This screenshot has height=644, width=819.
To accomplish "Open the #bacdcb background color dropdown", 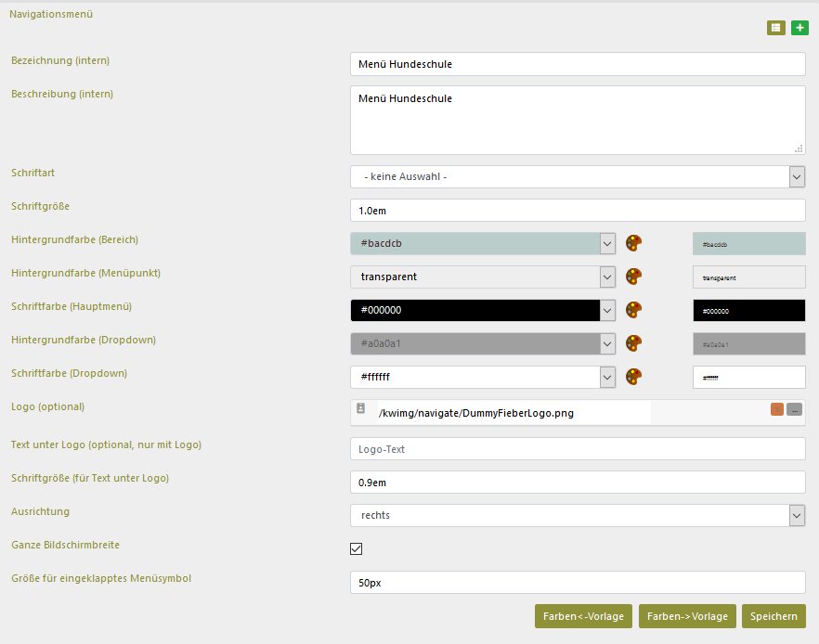I will coord(607,244).
